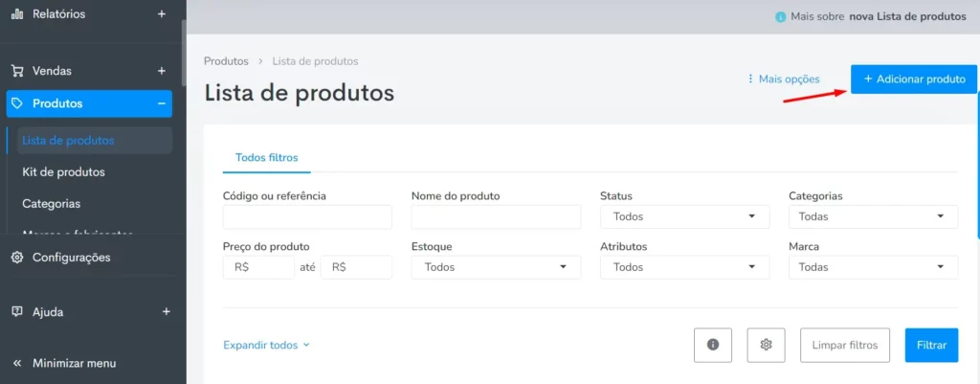Screen dimensions: 980x384
Task: Open the Estoque dropdown
Action: 497,267
